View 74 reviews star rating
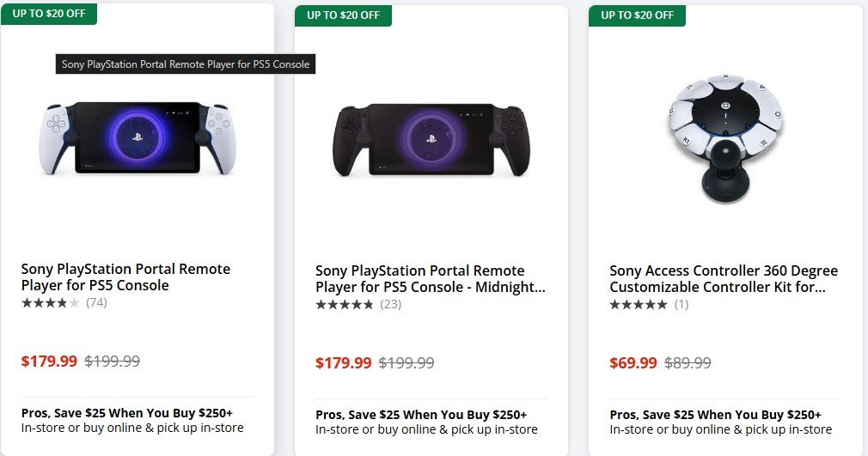The height and width of the screenshot is (456, 868). [x=51, y=302]
